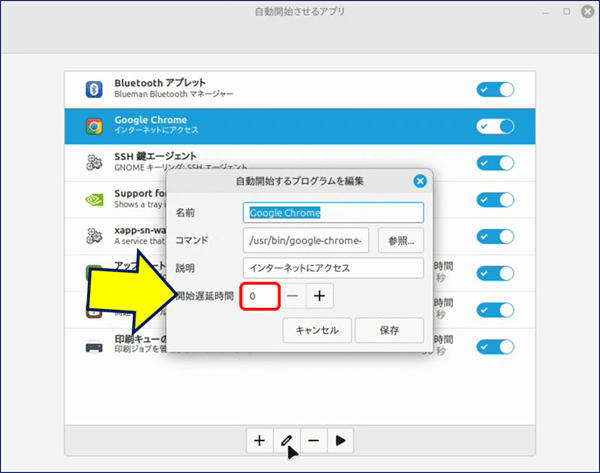600x473 pixels.
Task: Click the 名前 field with Google Chrome
Action: 333,212
